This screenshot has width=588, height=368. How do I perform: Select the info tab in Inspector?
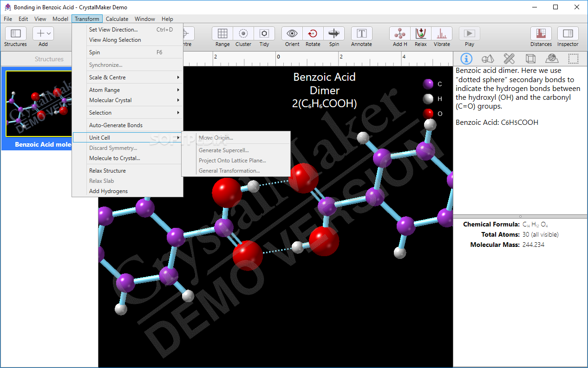click(466, 58)
